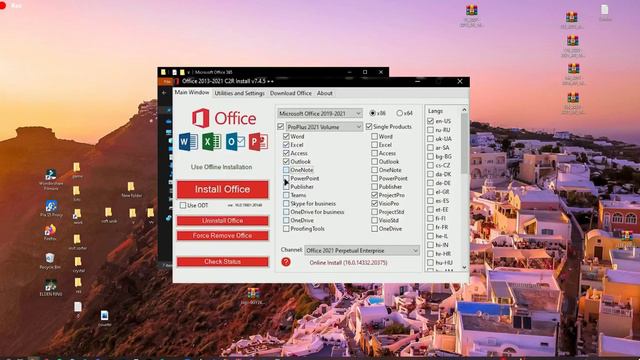Open Download Office tab
640x360 pixels.
tap(291, 93)
